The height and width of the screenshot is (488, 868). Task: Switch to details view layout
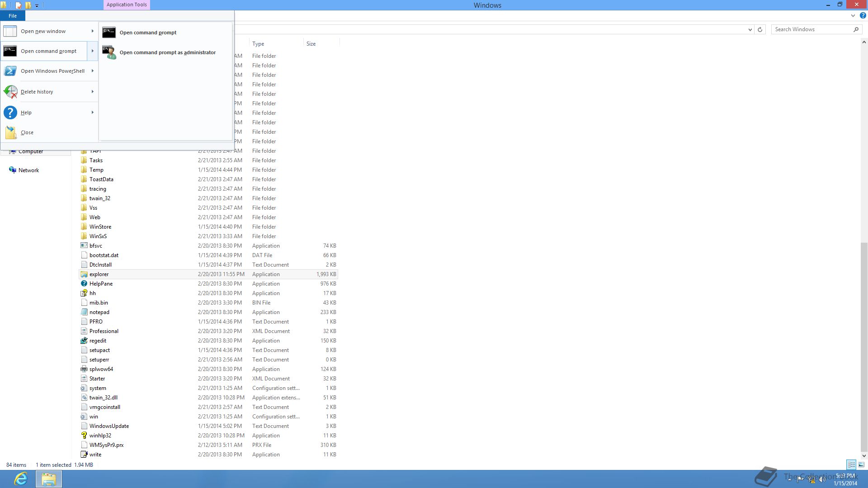point(851,465)
